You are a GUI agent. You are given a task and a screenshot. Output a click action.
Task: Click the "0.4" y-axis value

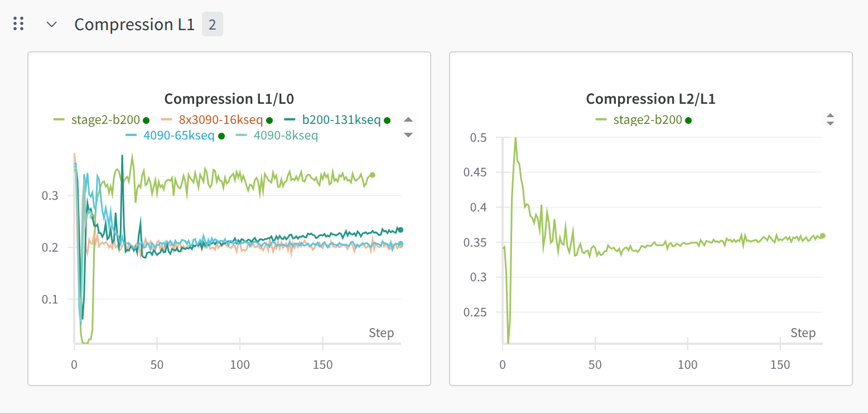click(479, 208)
